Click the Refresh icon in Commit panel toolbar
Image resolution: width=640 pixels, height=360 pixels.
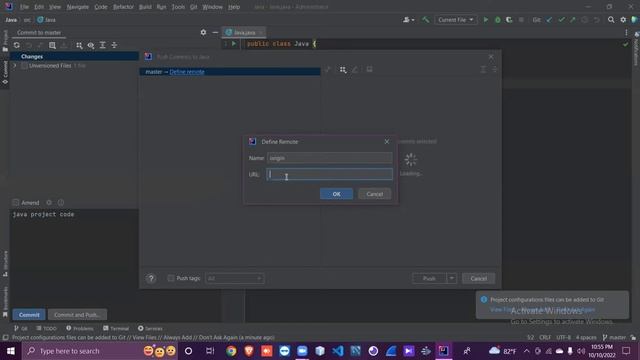click(17, 45)
